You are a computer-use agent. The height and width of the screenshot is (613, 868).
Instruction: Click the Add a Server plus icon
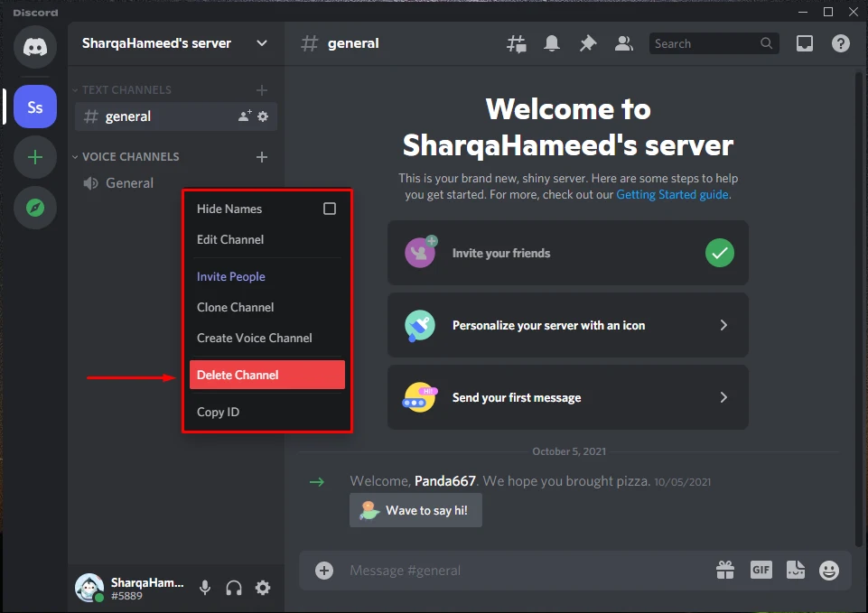(x=35, y=158)
